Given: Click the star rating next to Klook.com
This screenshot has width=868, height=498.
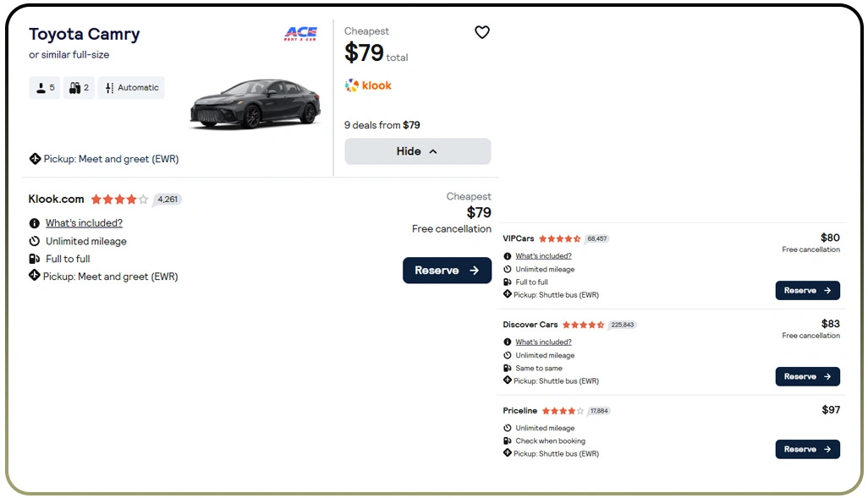Looking at the screenshot, I should tap(118, 199).
